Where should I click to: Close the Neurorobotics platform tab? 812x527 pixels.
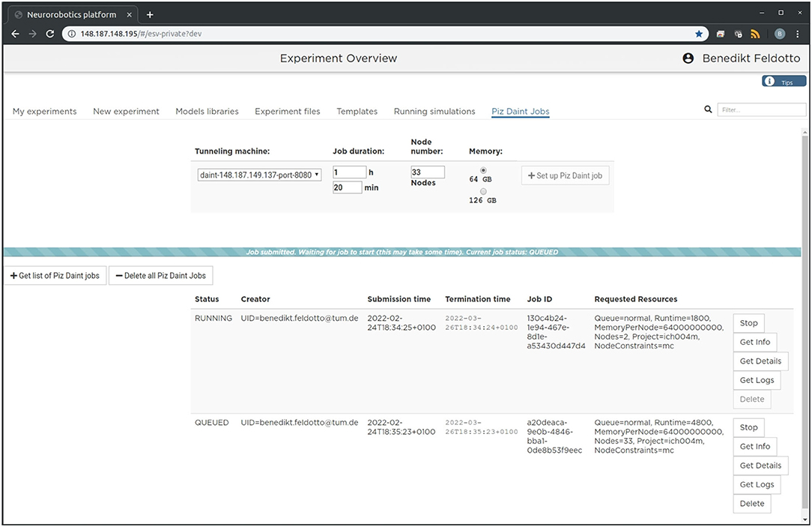[x=129, y=14]
